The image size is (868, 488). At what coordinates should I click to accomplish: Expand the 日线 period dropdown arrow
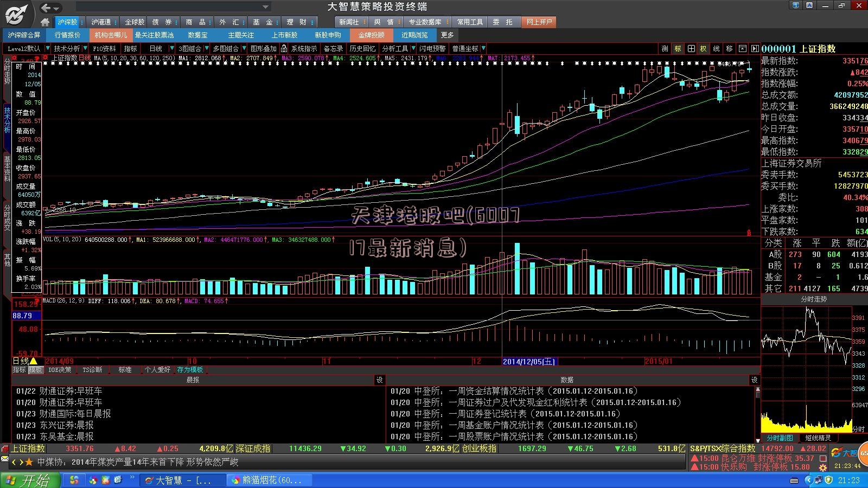pyautogui.click(x=172, y=49)
